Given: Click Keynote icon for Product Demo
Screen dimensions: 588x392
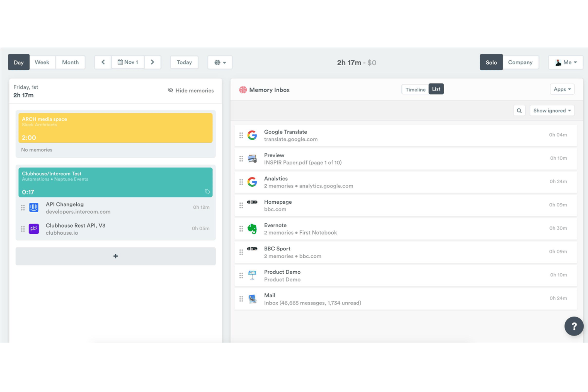Looking at the screenshot, I should (x=252, y=275).
